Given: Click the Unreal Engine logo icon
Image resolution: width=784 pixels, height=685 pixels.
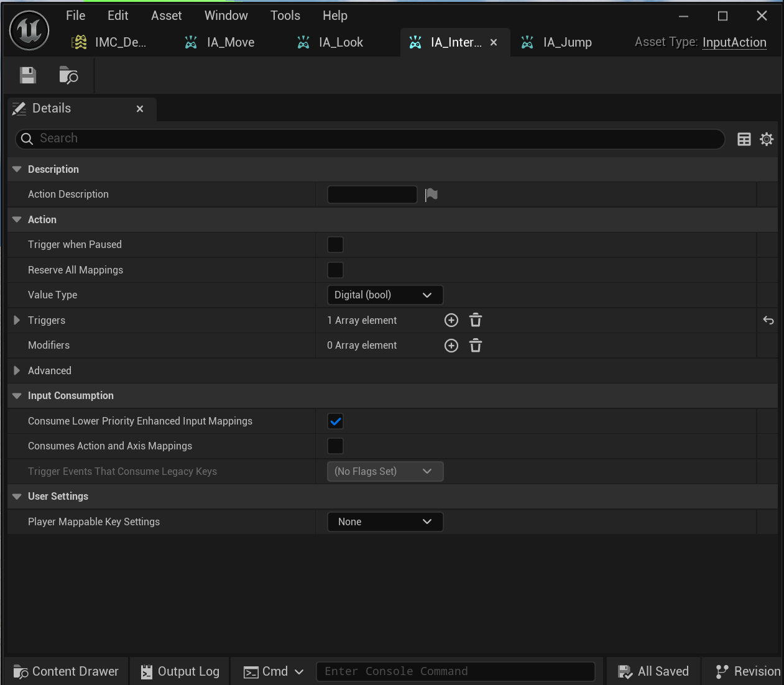Looking at the screenshot, I should (x=29, y=30).
